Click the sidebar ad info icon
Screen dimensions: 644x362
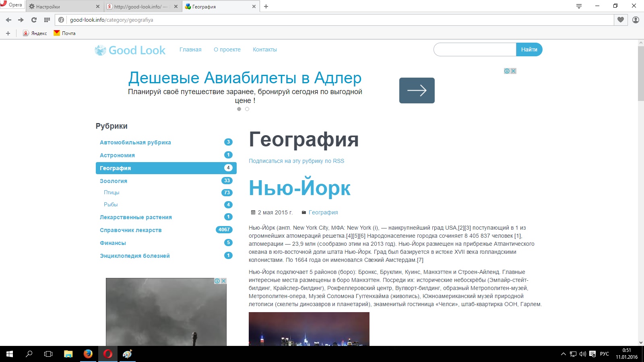[217, 281]
